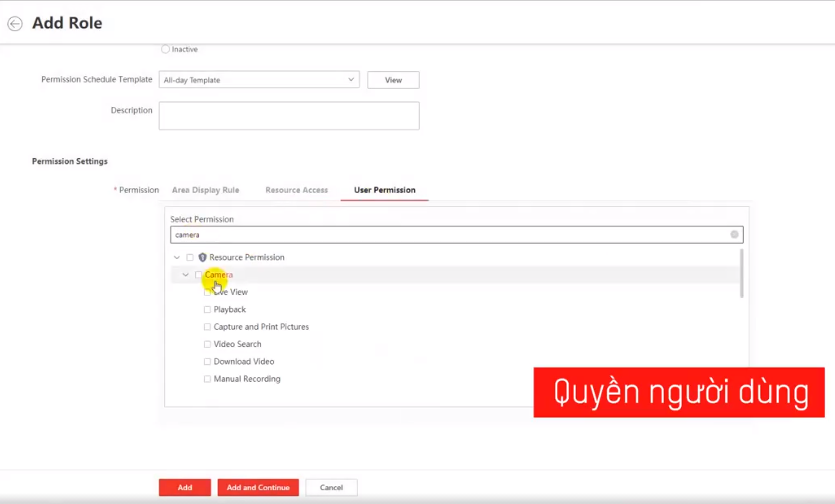Click Add and Continue button
This screenshot has height=504, width=835.
point(258,487)
